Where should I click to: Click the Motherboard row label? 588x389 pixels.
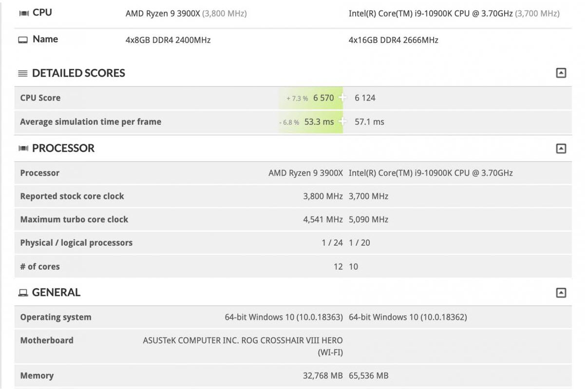pyautogui.click(x=47, y=340)
